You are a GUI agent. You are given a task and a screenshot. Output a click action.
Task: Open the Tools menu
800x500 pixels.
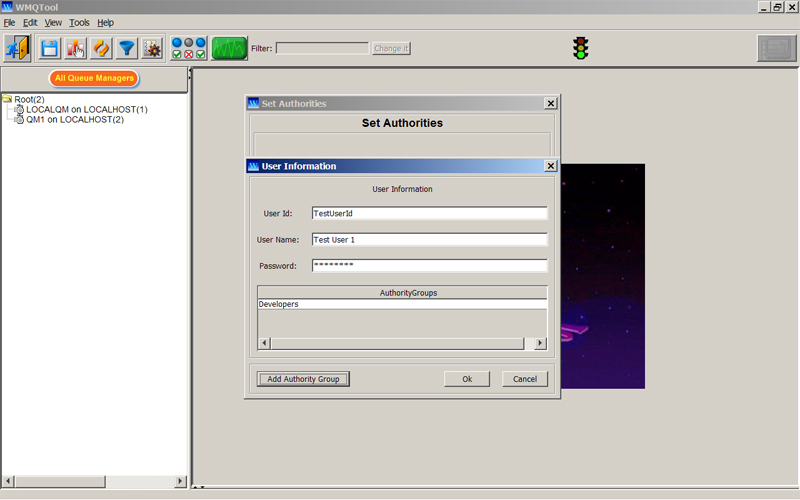[x=79, y=22]
